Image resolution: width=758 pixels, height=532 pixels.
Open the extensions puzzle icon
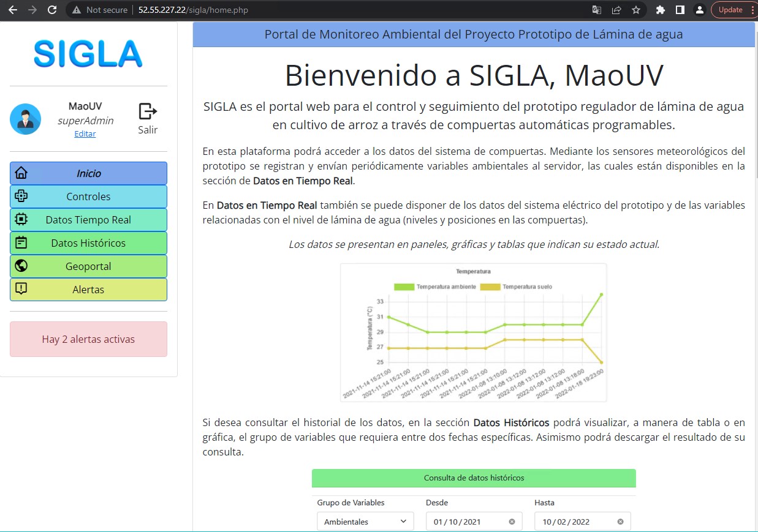pyautogui.click(x=660, y=10)
